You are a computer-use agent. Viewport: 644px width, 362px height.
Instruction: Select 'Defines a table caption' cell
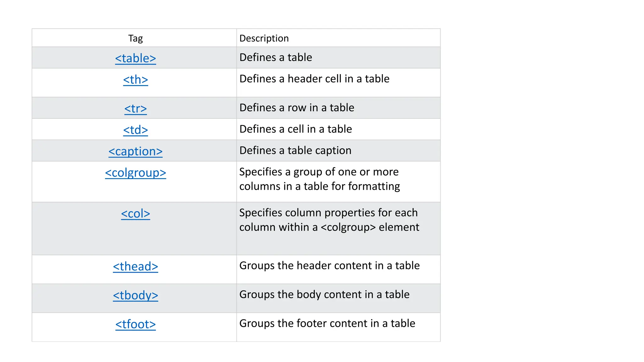click(x=338, y=151)
